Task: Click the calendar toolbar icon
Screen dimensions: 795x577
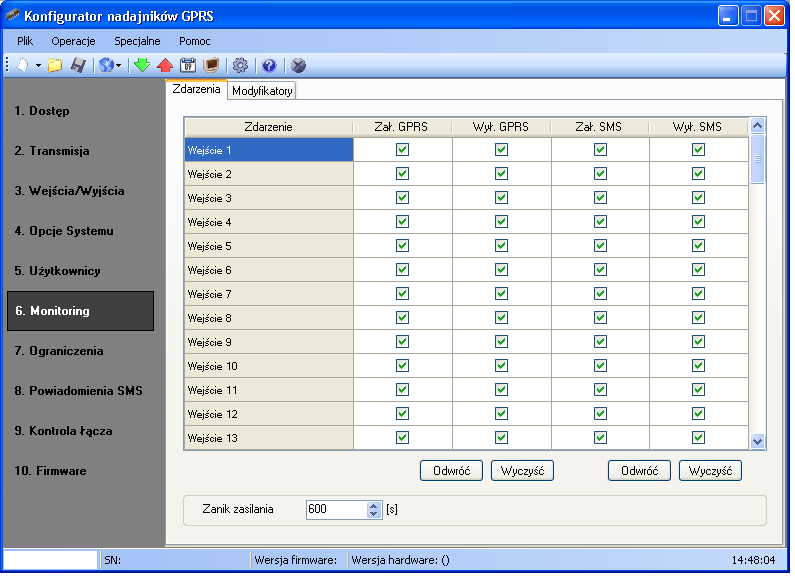Action: coord(188,65)
